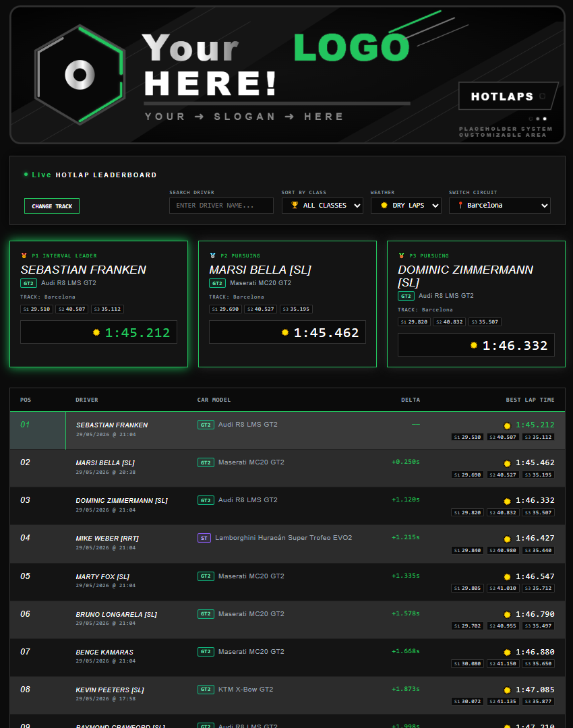Image resolution: width=573 pixels, height=728 pixels.
Task: Click the bronze medal icon on P3 card
Action: [x=402, y=255]
